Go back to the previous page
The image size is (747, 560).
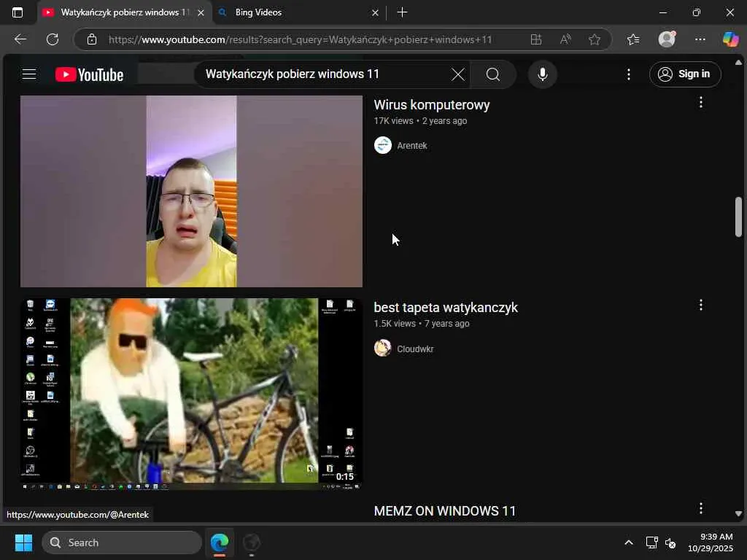click(x=20, y=39)
